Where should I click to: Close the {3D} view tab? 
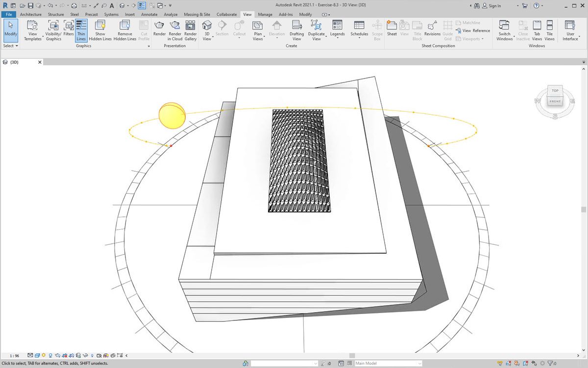point(40,62)
